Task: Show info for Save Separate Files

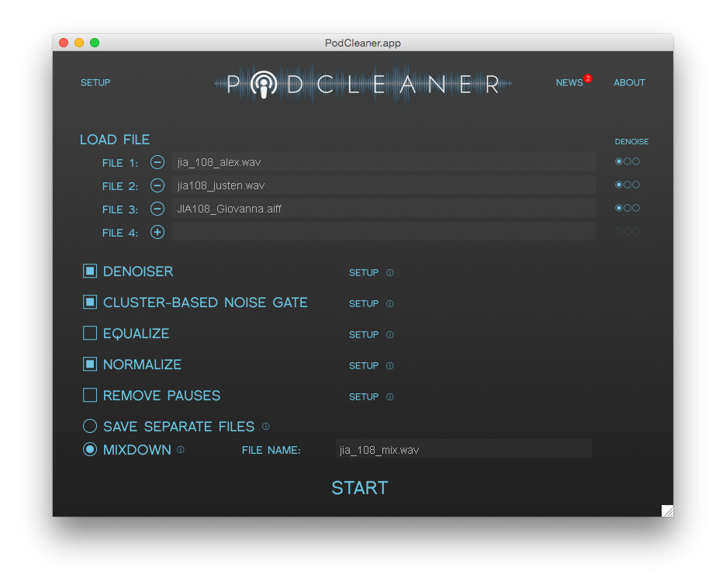Action: (x=266, y=426)
